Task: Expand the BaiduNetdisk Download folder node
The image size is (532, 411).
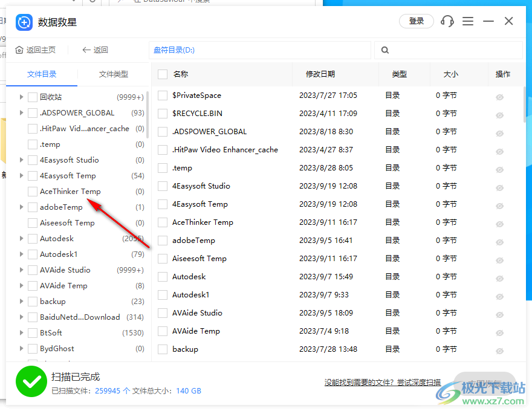Action: pyautogui.click(x=21, y=317)
